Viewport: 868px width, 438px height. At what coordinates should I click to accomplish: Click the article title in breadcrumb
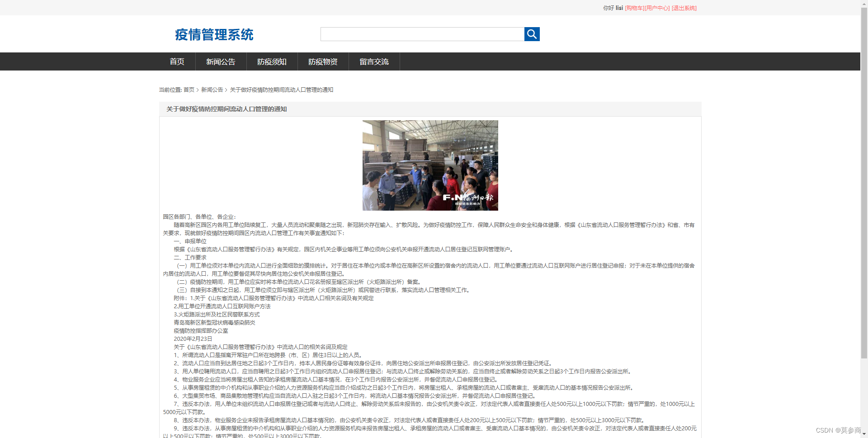(x=281, y=89)
